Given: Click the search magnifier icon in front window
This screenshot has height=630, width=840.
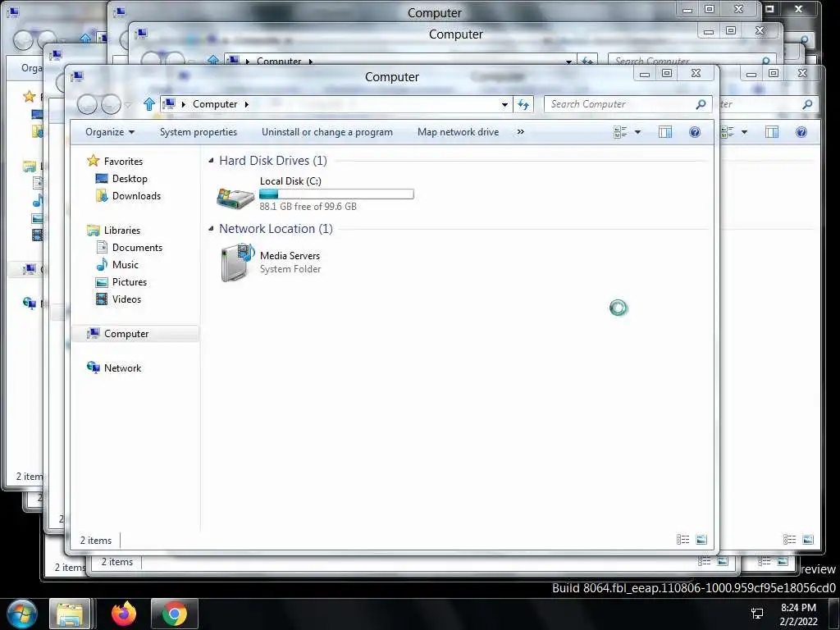Looking at the screenshot, I should (x=701, y=104).
